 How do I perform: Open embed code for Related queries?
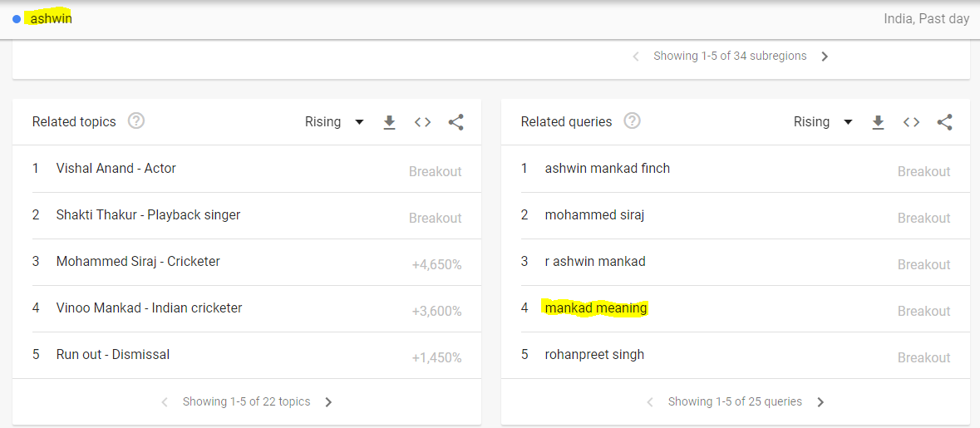click(911, 122)
